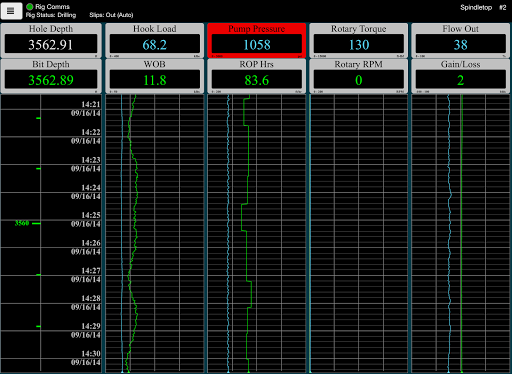
Task: Click the Rig Status: Drilling label
Action: click(51, 15)
